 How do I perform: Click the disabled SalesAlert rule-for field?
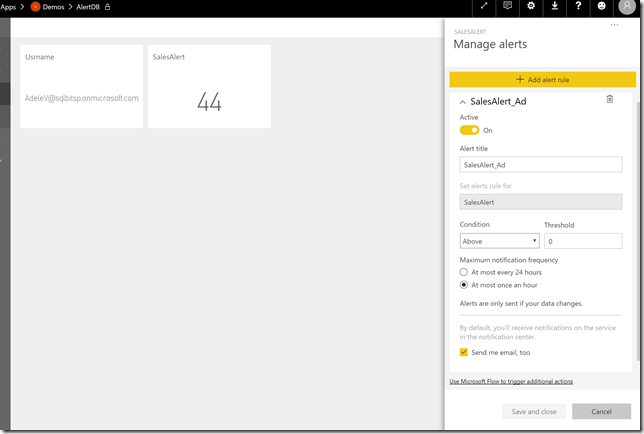pyautogui.click(x=540, y=202)
